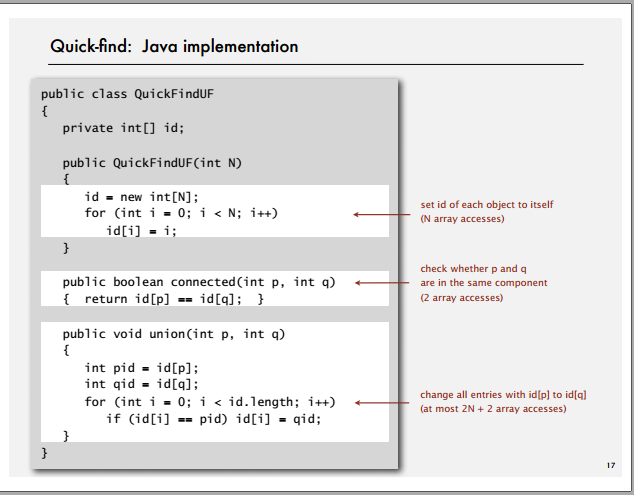Click the red arrow pointing at union loop
The image size is (634, 496).
382,403
